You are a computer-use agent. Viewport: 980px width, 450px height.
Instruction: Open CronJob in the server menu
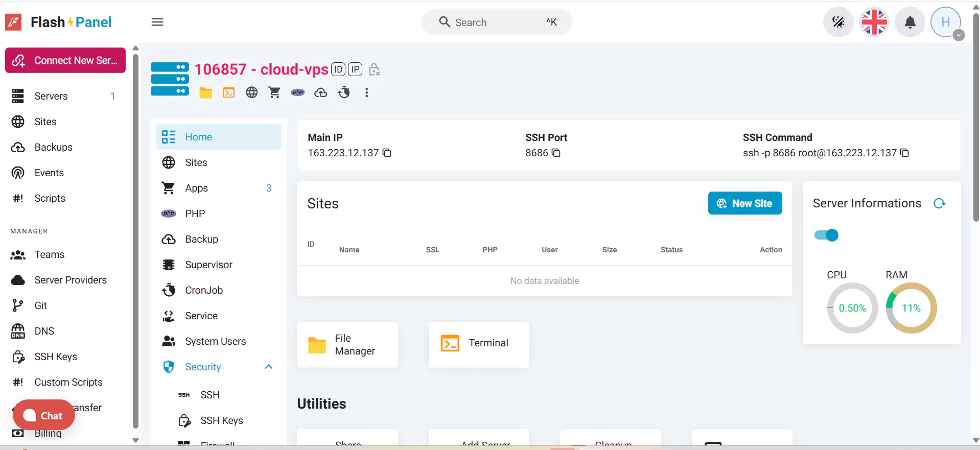point(204,290)
